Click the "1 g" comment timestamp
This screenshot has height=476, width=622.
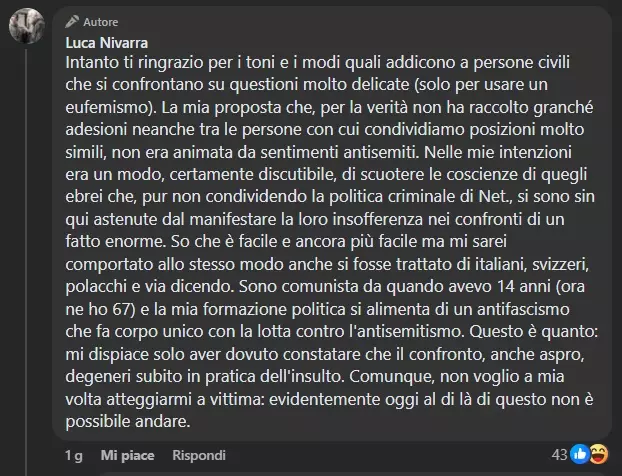tap(73, 455)
